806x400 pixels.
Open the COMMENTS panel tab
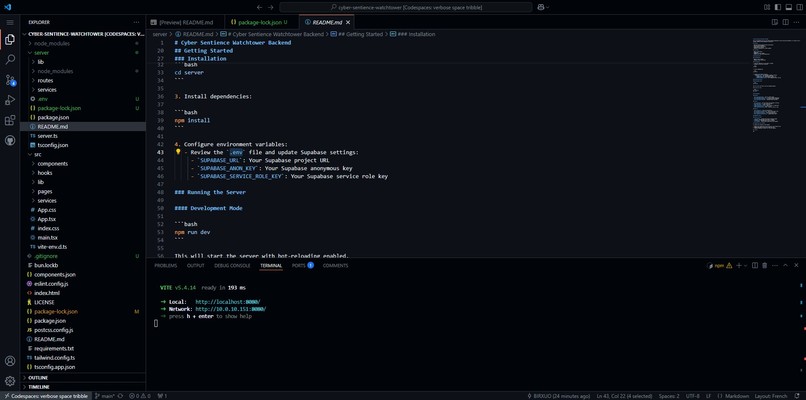coord(335,265)
